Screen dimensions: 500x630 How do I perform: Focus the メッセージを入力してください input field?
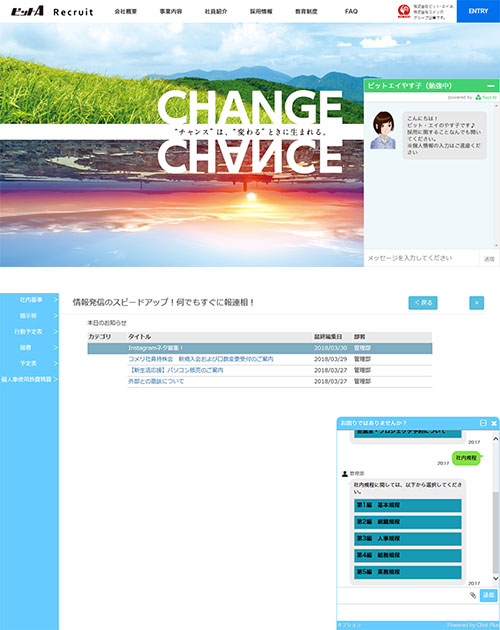tap(422, 258)
